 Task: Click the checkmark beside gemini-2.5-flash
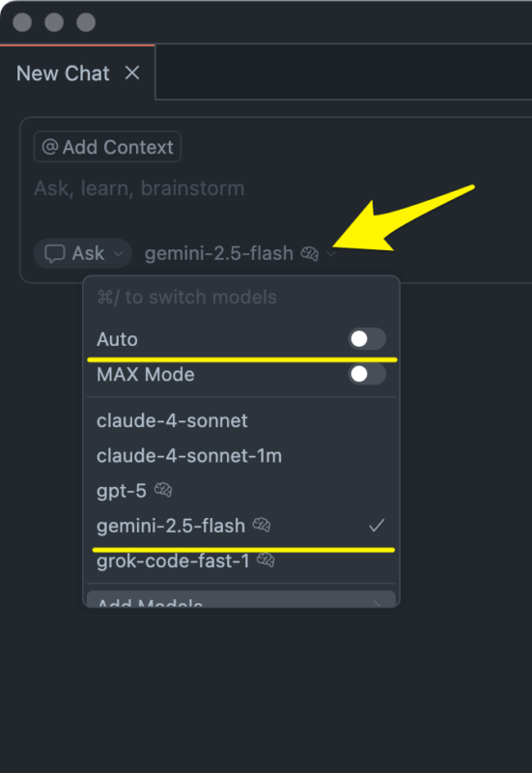(377, 526)
